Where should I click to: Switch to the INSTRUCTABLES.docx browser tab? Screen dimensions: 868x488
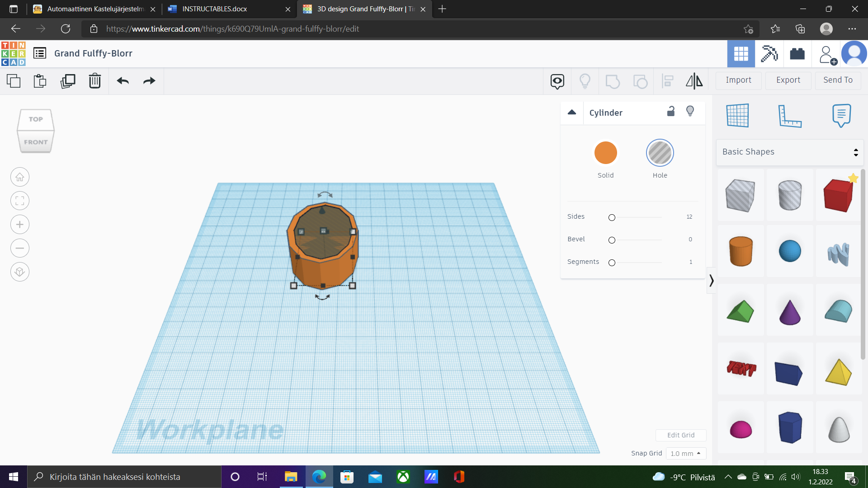(x=215, y=9)
